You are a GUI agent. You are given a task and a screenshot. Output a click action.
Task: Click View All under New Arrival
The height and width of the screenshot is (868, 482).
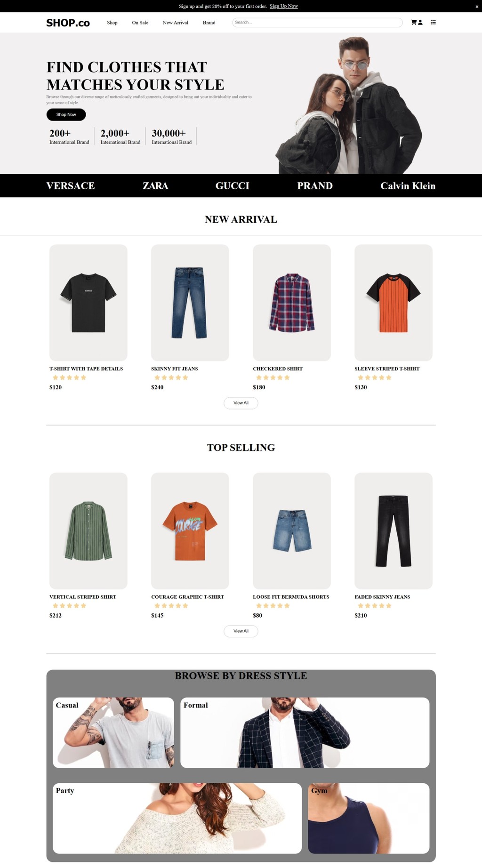pyautogui.click(x=241, y=403)
